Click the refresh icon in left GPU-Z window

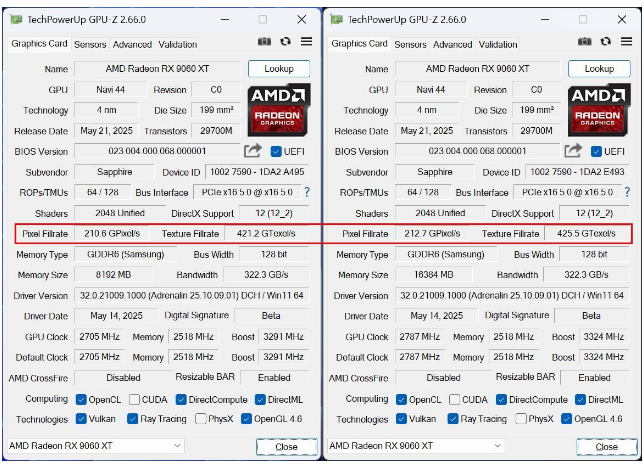285,42
